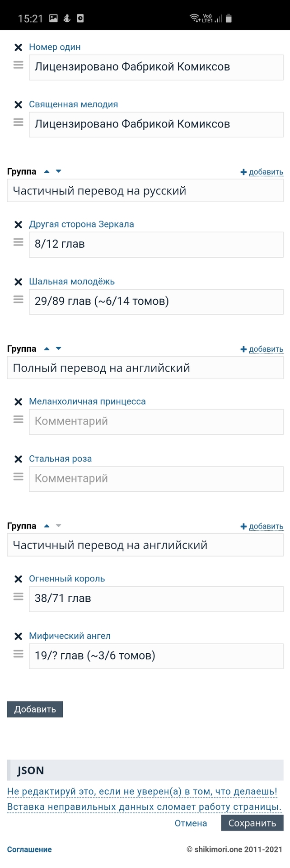Screen dimensions: 290x868
Task: Move 'Полный перевод на английский' group down
Action: click(58, 349)
